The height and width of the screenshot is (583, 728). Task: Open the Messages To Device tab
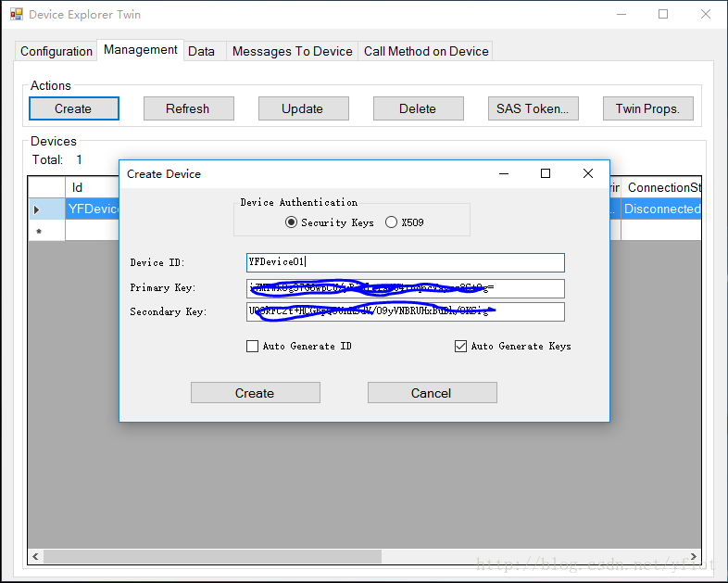click(x=293, y=51)
